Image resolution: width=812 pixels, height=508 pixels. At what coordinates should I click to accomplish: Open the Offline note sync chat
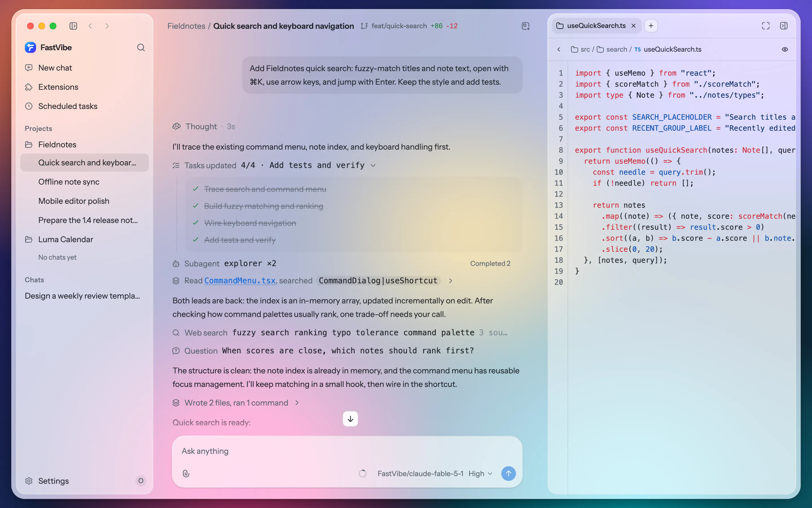85,182
